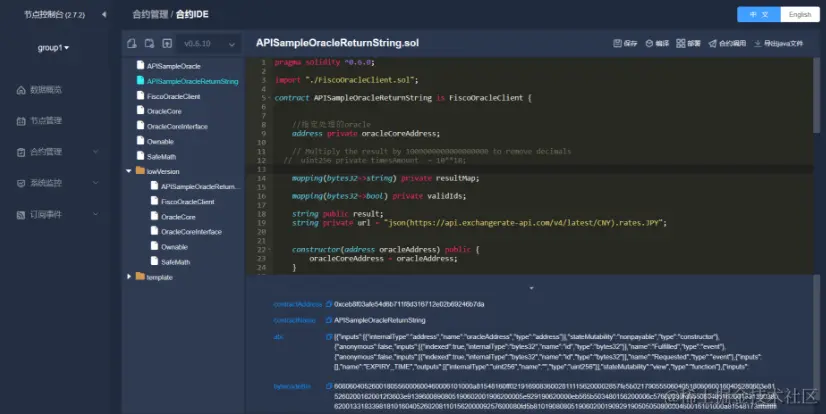
Task: Collapse the output panel with the small arrow
Action: [x=531, y=288]
